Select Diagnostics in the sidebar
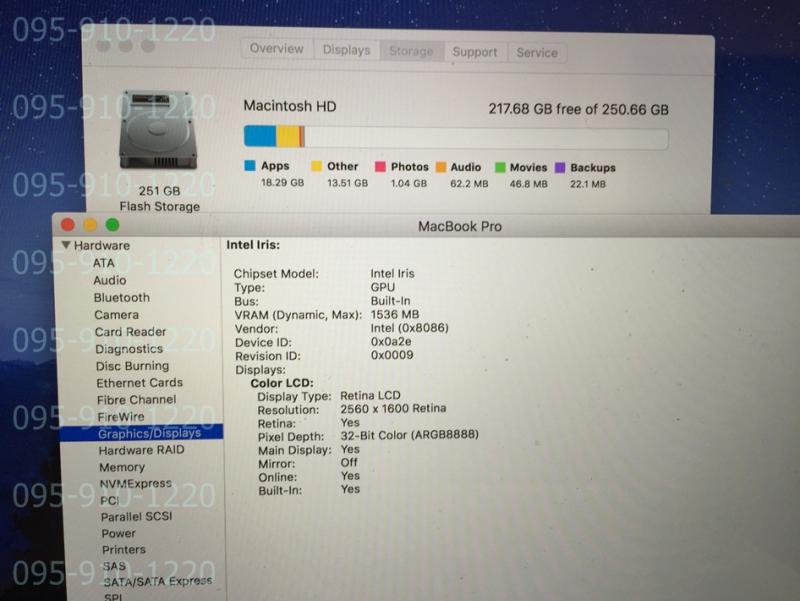The height and width of the screenshot is (601, 800). coord(129,349)
